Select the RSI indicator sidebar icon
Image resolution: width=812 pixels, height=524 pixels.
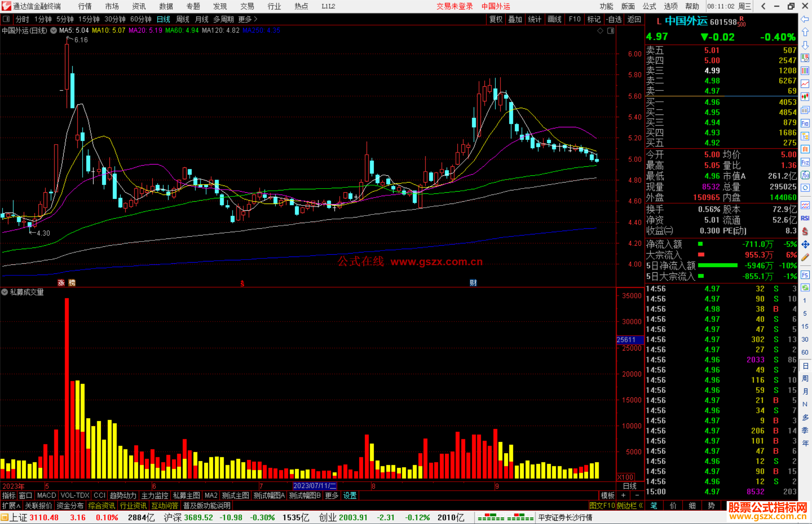click(805, 218)
